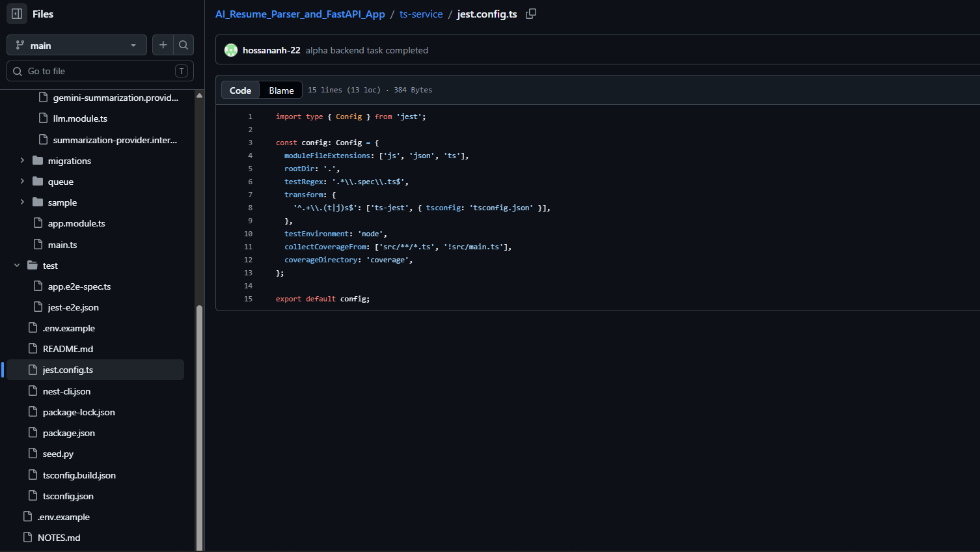Screen dimensions: 980x552
Task: Click the collectCoverageFrom code line
Action: (x=398, y=247)
